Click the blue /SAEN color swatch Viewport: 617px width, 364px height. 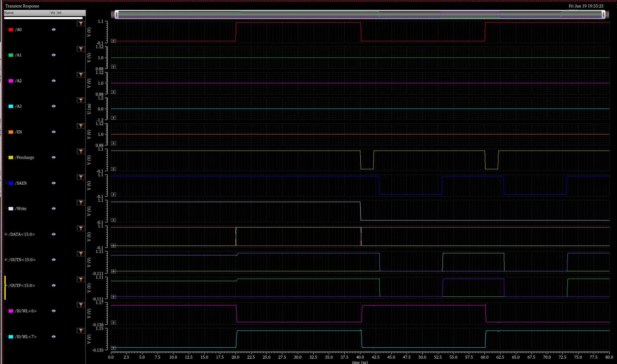pyautogui.click(x=11, y=183)
